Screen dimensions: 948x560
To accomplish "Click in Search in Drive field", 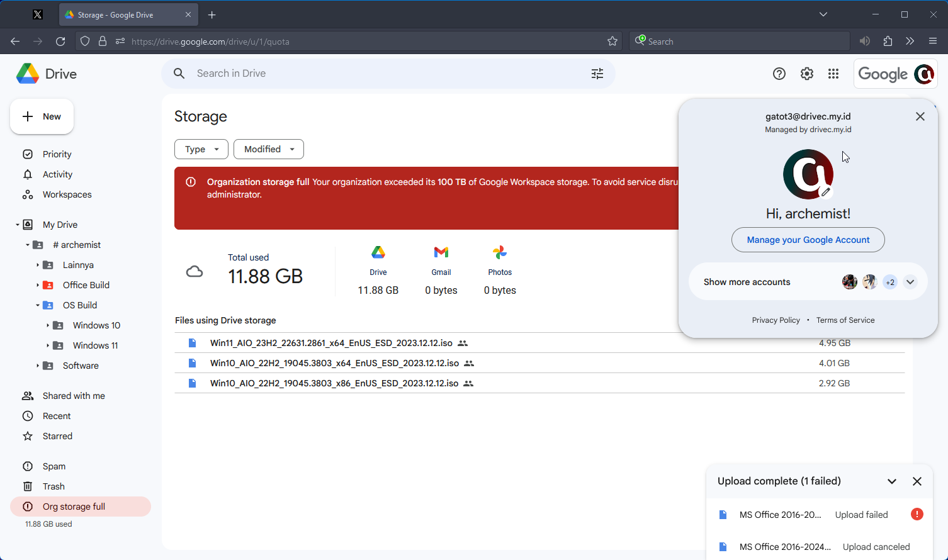I will click(x=388, y=74).
